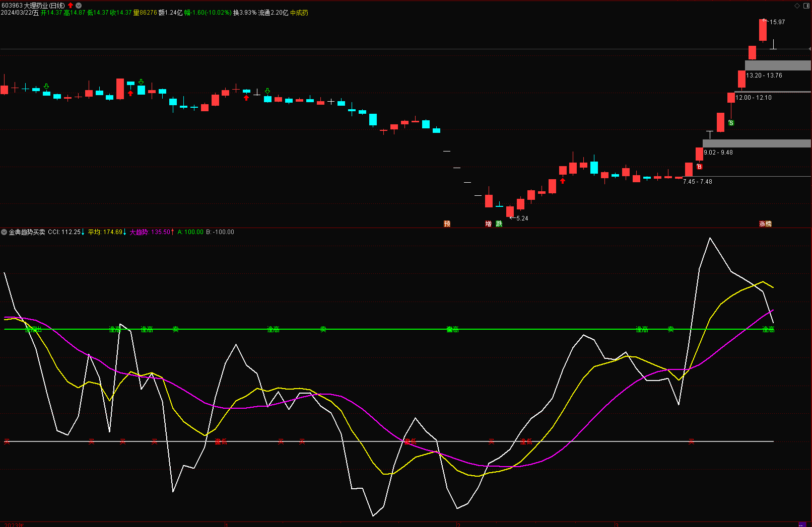Expand the 金典趋势买卖 indicator menu

[x=4, y=232]
